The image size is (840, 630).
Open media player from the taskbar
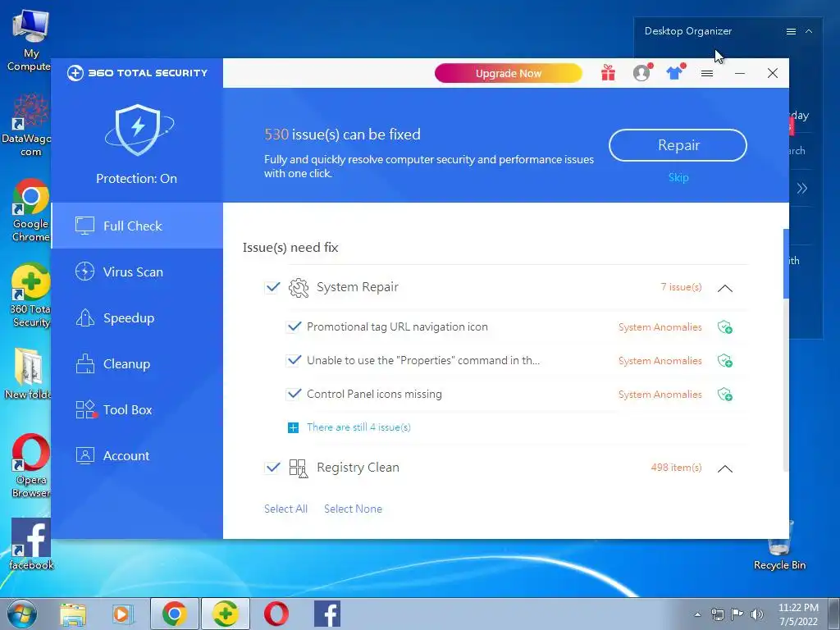(x=122, y=614)
